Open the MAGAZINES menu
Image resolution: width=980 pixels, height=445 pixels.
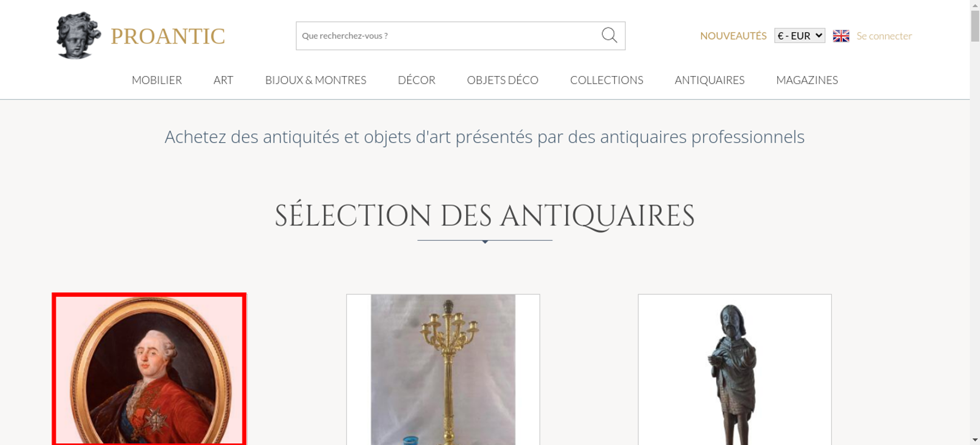point(807,80)
